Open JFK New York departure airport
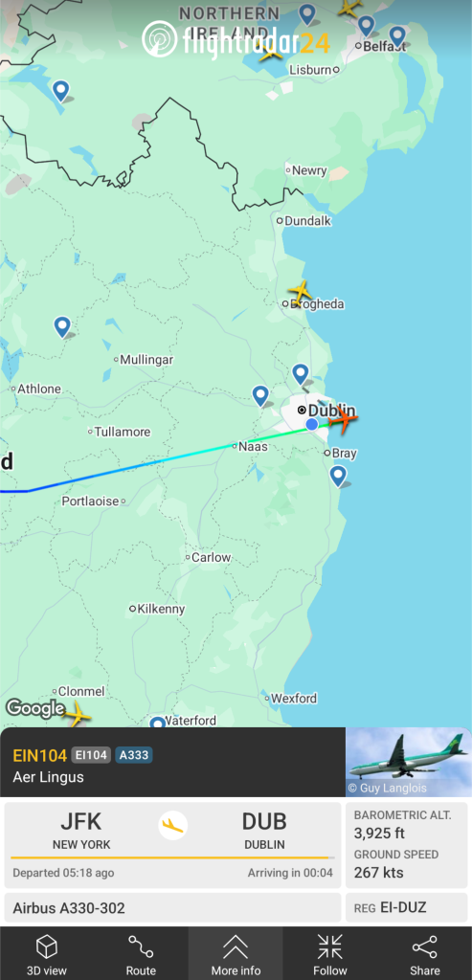The height and width of the screenshot is (980, 472). [81, 831]
